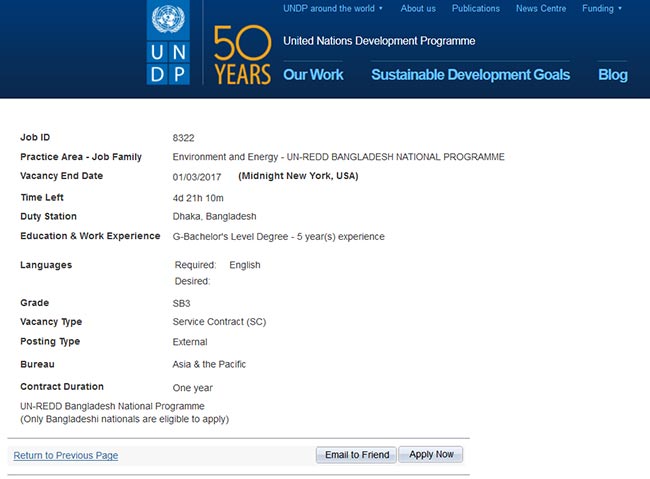
Task: Open the Our Work section
Action: (x=313, y=75)
